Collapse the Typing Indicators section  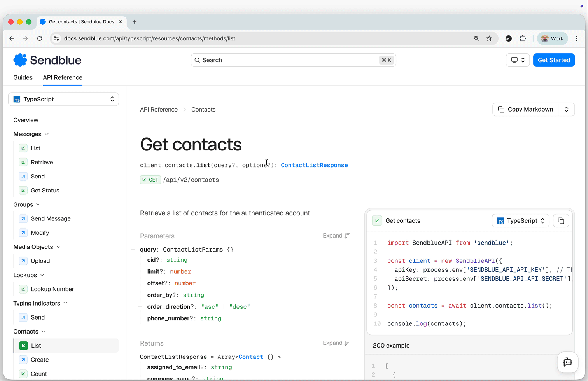coord(65,303)
